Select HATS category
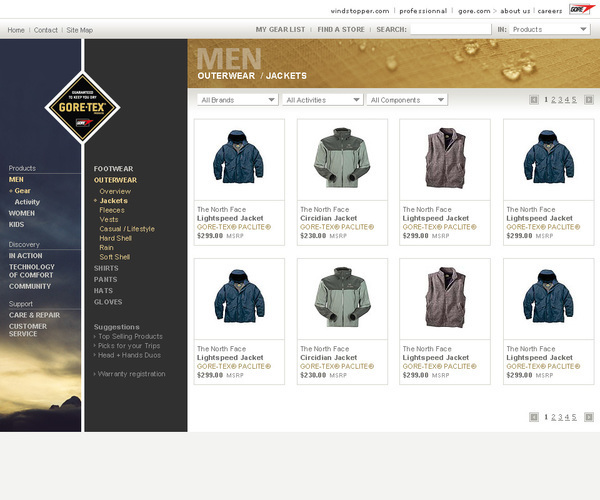This screenshot has height=500, width=600. point(103,291)
